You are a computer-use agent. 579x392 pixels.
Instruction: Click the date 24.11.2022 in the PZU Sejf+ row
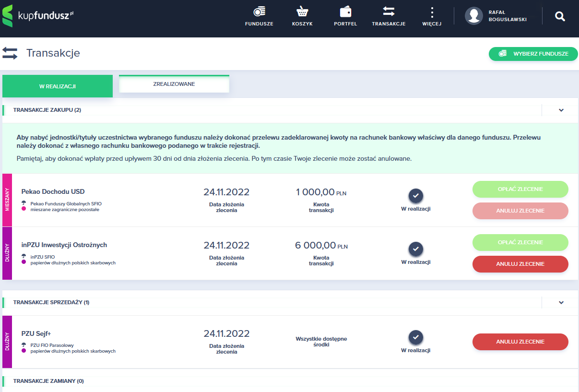[226, 334]
